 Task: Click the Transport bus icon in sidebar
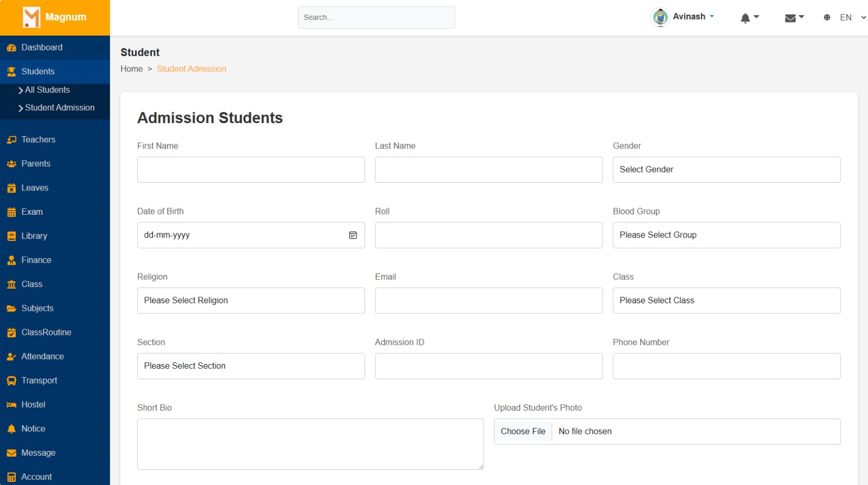[11, 381]
